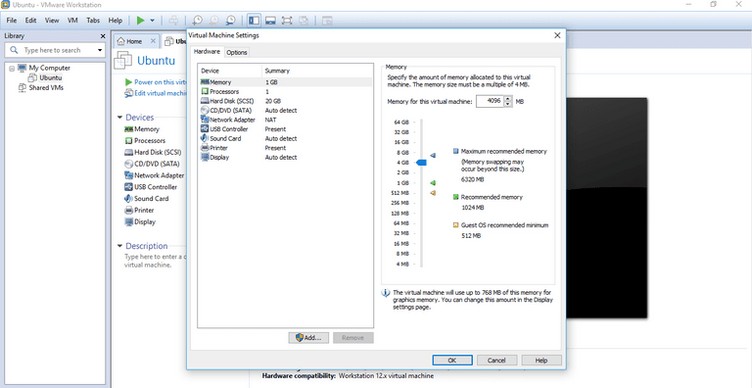Select the Memory device row in settings

click(x=285, y=82)
